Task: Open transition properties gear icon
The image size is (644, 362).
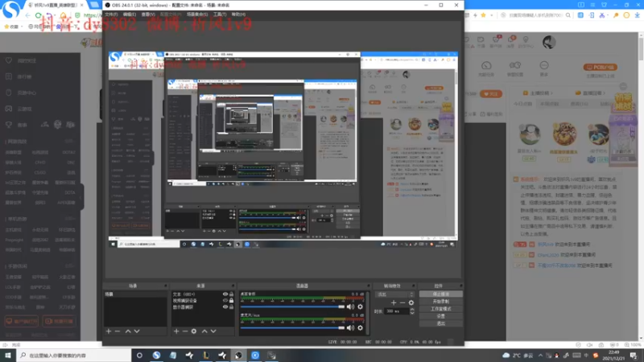Action: point(411,303)
